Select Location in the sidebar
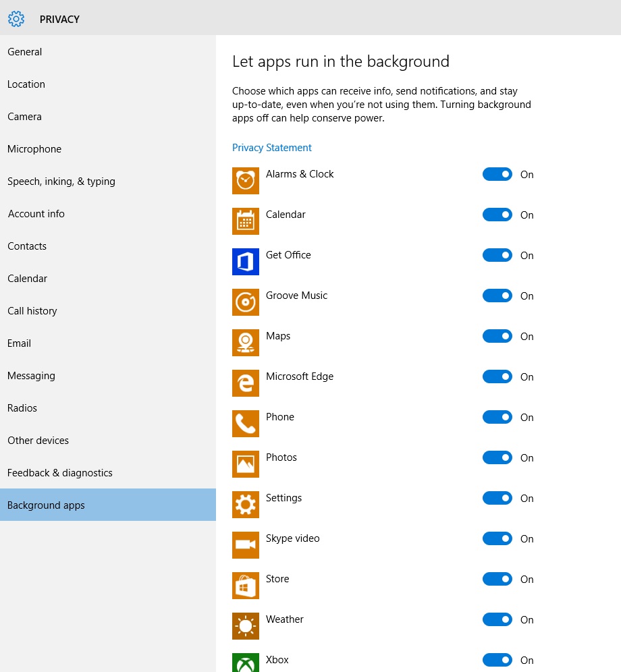Viewport: 621px width, 672px height. 107,84
